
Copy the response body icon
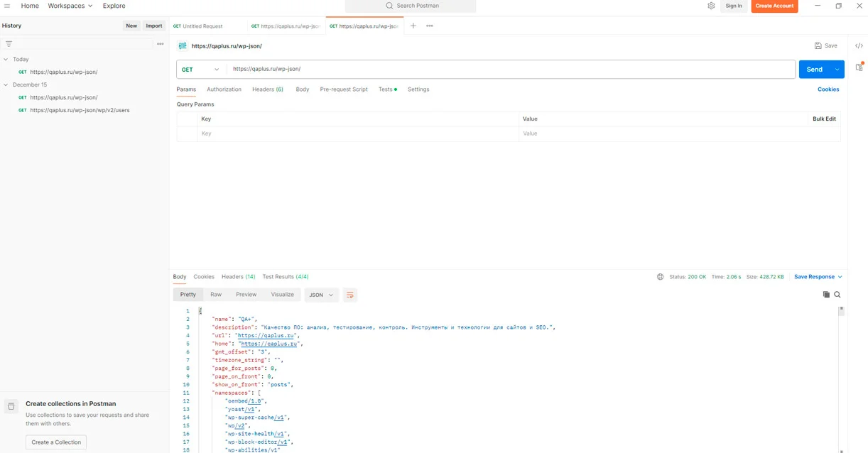[x=826, y=295]
